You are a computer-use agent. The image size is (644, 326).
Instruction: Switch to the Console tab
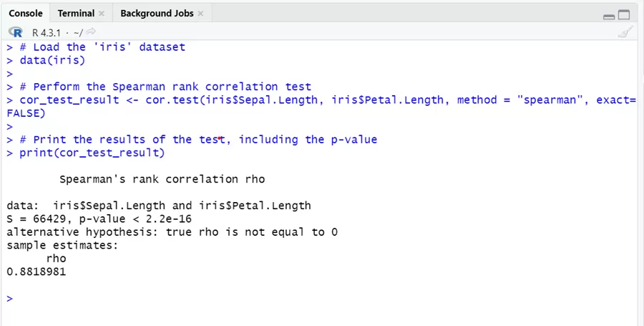(x=25, y=14)
